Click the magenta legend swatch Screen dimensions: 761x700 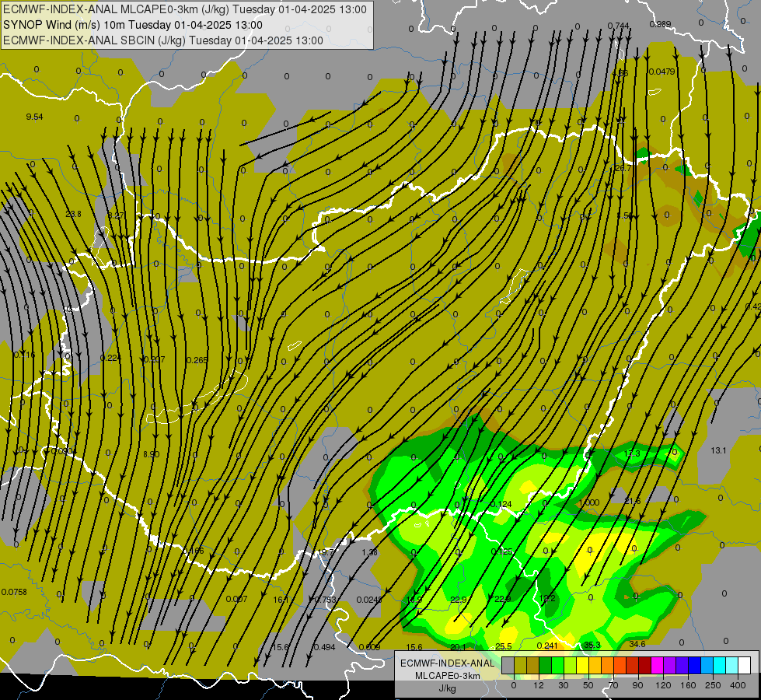[657, 665]
